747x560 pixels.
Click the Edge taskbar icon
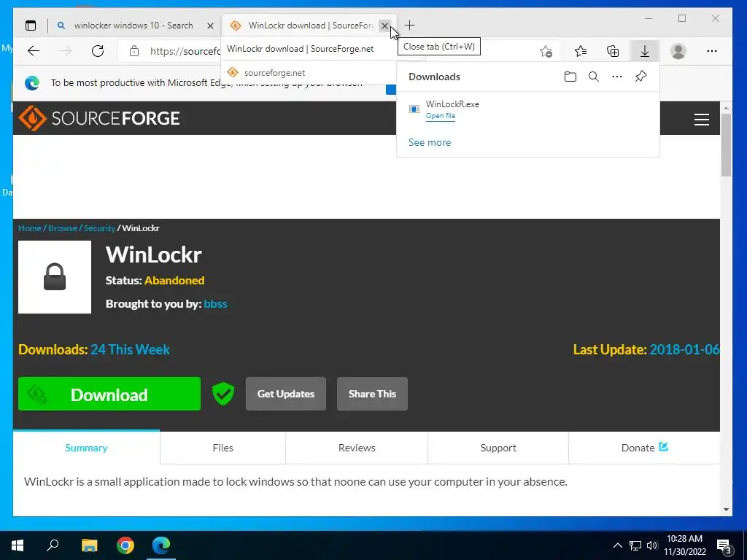161,545
